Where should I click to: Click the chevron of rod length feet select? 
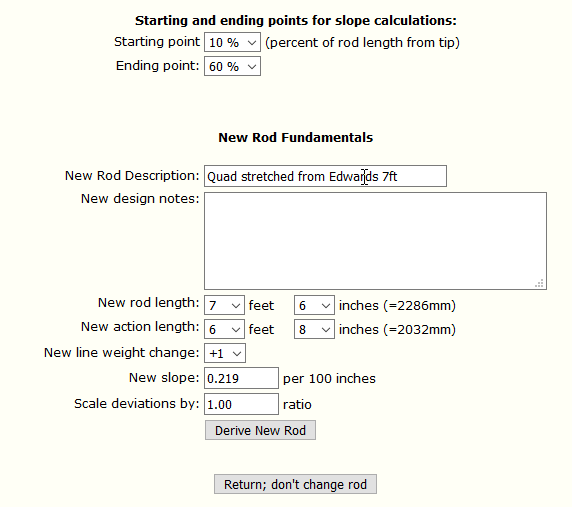(x=236, y=306)
